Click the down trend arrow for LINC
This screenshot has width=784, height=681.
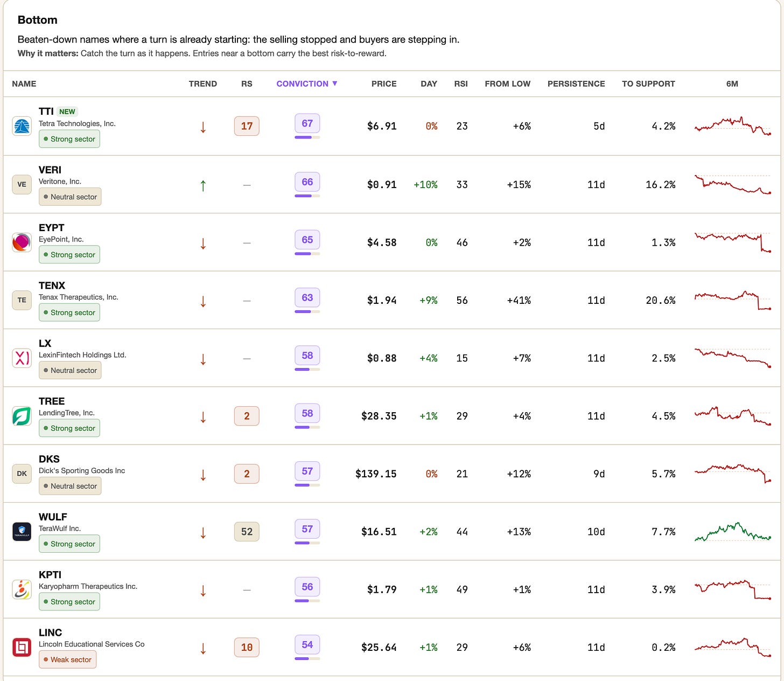(x=203, y=648)
